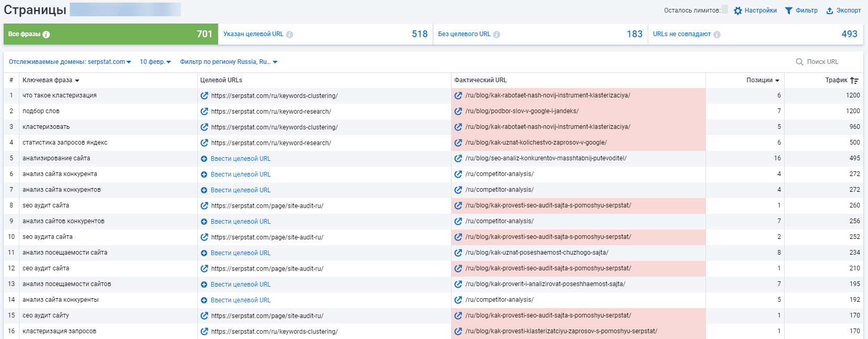
Task: Click position value 16
Action: 777,158
